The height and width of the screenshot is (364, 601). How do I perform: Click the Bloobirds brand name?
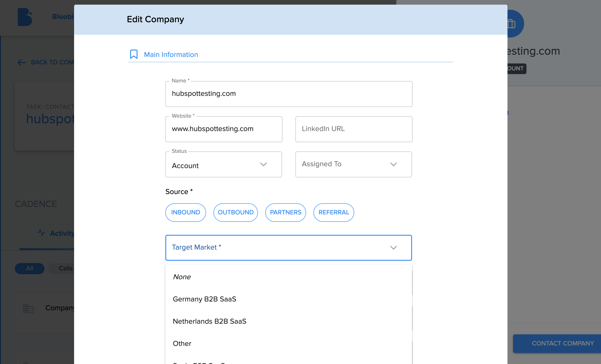(x=63, y=17)
